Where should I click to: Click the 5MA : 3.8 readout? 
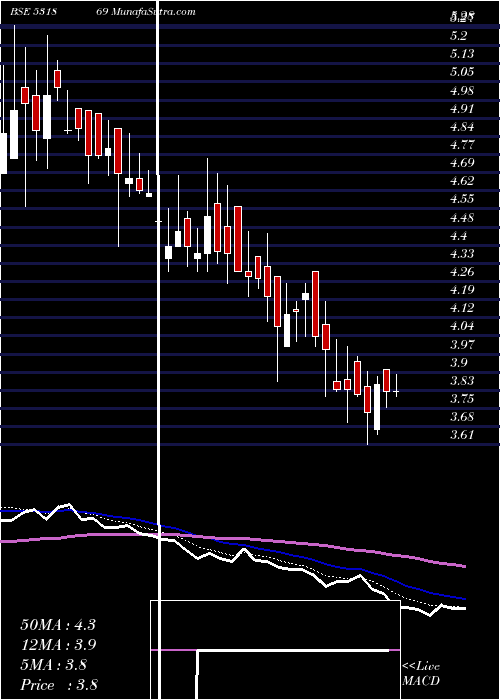tap(54, 665)
